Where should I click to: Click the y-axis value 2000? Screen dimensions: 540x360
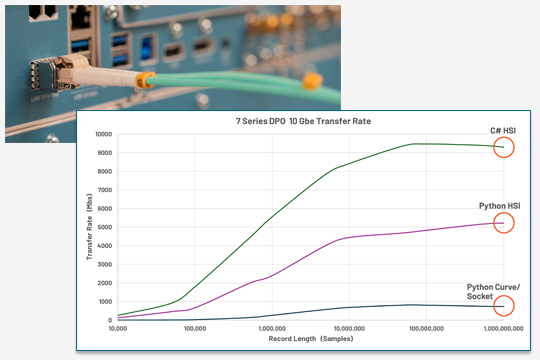coord(105,283)
